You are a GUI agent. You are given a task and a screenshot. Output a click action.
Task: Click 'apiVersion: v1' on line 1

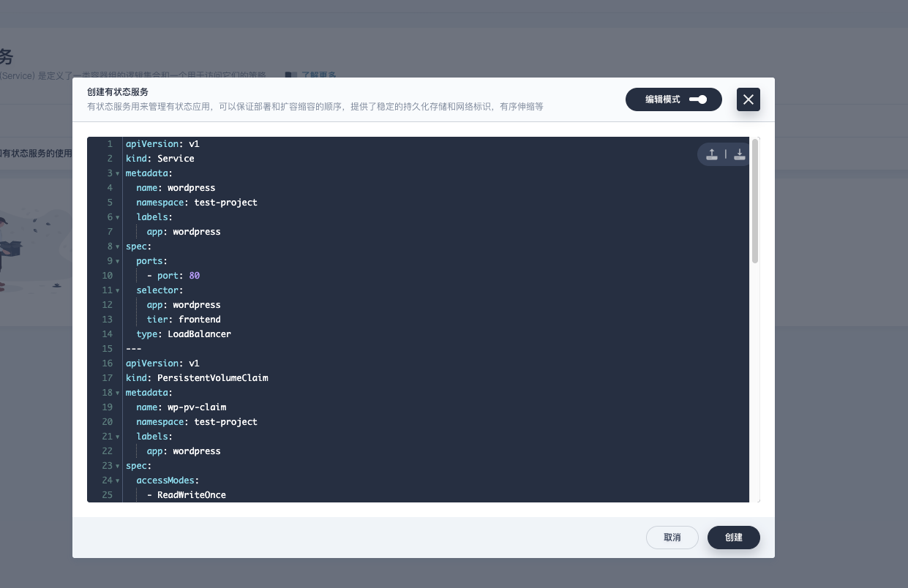tap(162, 144)
